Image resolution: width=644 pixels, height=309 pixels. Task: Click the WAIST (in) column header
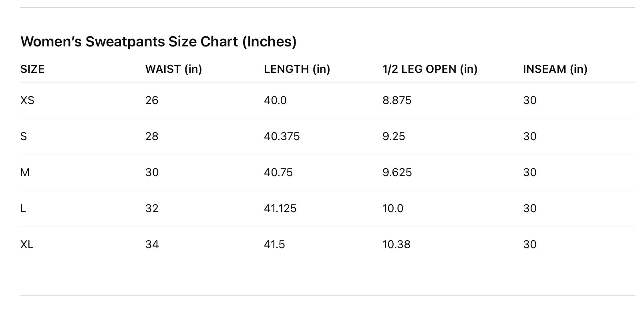point(173,69)
